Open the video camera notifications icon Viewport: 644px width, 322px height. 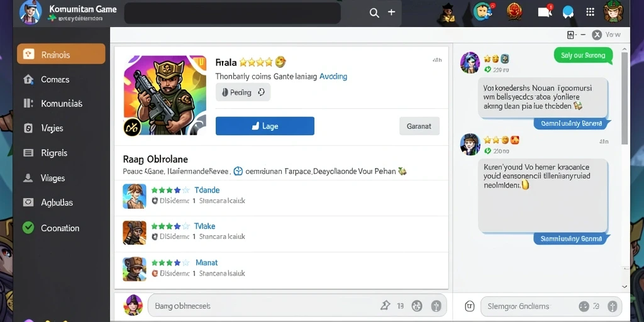click(x=545, y=11)
